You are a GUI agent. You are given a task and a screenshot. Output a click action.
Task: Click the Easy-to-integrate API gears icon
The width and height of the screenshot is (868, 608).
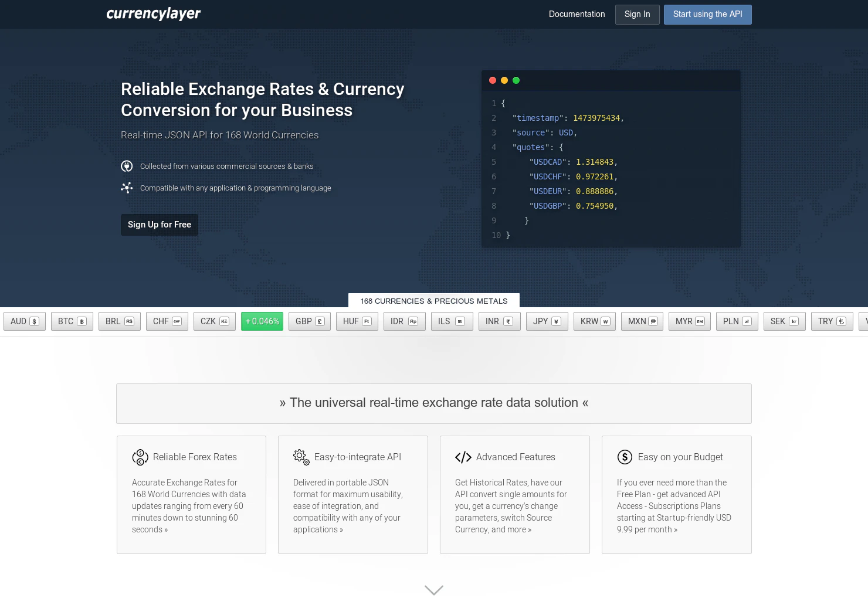[301, 457]
